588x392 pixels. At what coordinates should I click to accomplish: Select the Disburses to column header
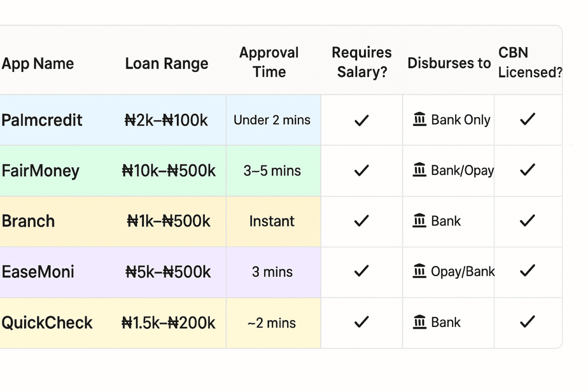pyautogui.click(x=449, y=63)
